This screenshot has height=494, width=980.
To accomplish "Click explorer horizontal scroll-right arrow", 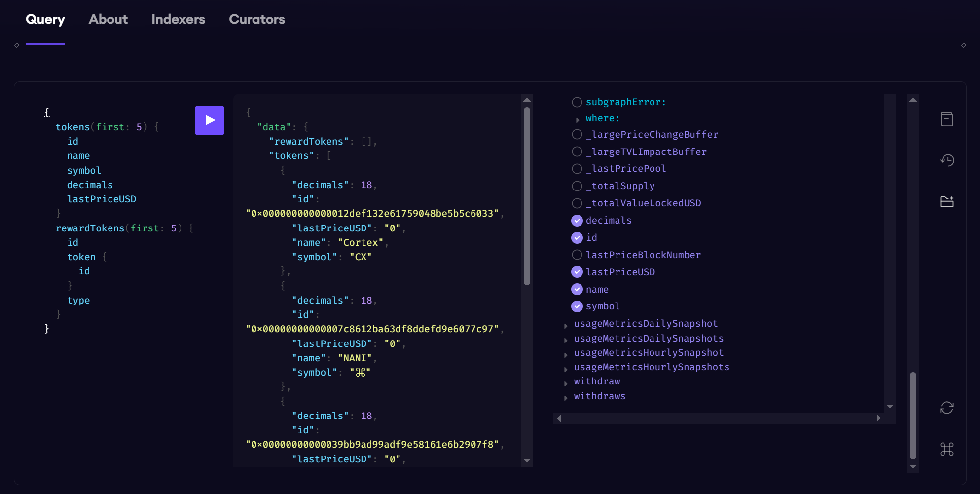I will click(878, 418).
